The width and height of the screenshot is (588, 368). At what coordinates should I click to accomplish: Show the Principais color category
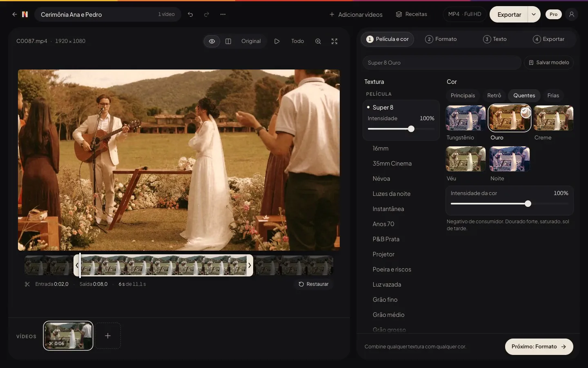pyautogui.click(x=463, y=96)
